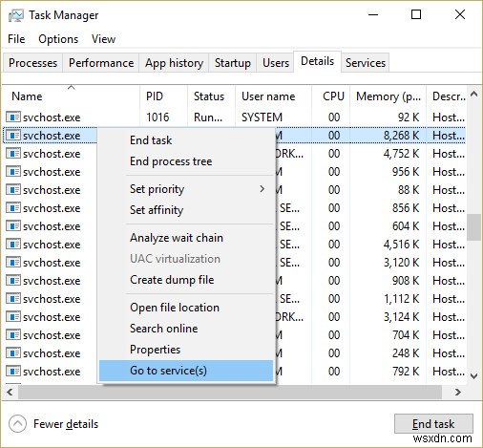483x448 pixels.
Task: Click the svchost.exe icon in the 4,752 K row
Action: pyautogui.click(x=13, y=154)
